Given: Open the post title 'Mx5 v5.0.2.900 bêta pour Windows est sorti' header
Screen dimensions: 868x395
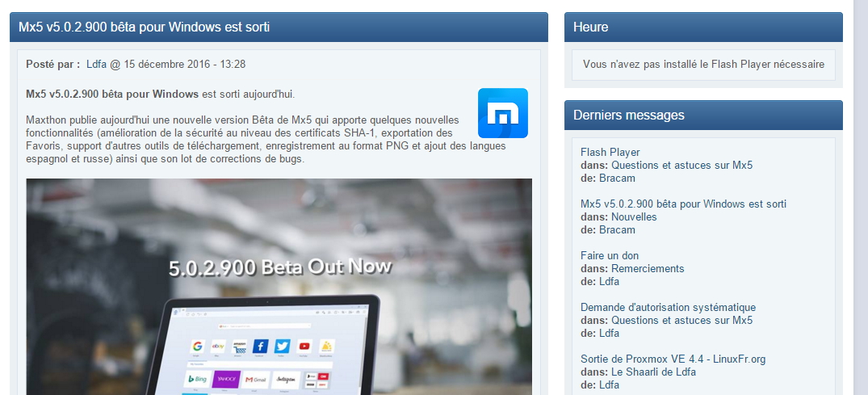Looking at the screenshot, I should point(144,27).
